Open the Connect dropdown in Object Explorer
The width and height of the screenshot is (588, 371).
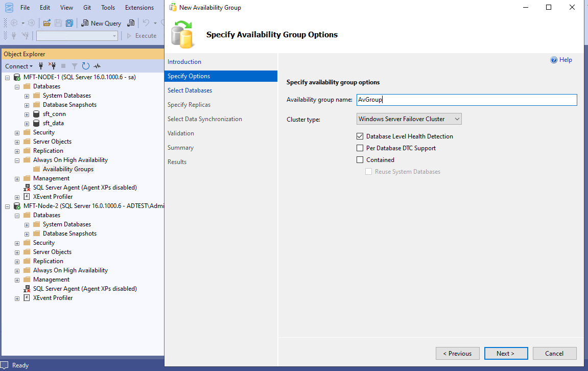tap(19, 66)
